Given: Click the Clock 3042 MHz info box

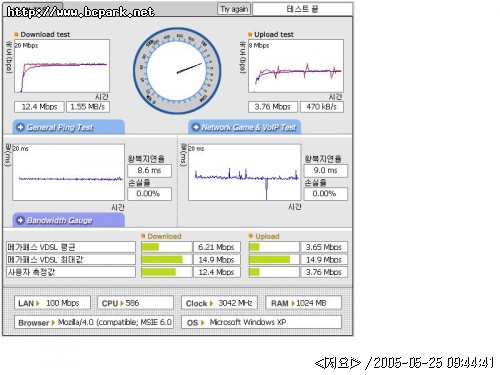Looking at the screenshot, I should point(219,303).
